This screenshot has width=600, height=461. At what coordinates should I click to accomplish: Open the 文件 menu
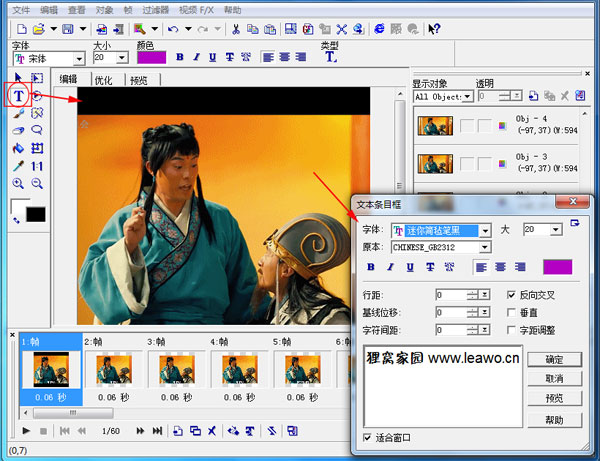point(21,10)
